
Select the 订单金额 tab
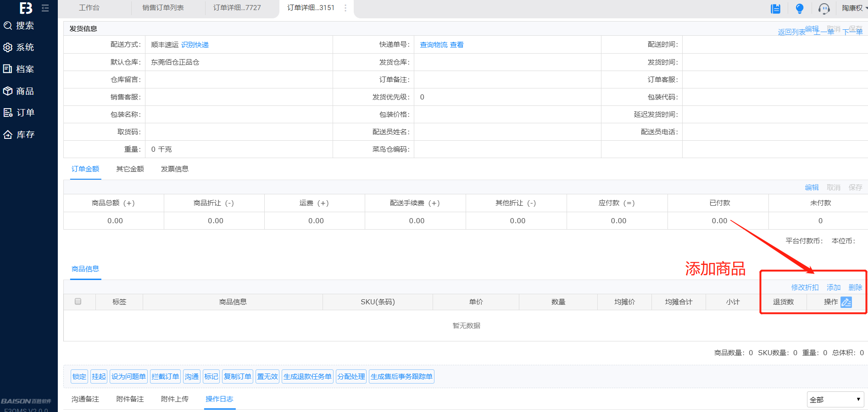85,169
